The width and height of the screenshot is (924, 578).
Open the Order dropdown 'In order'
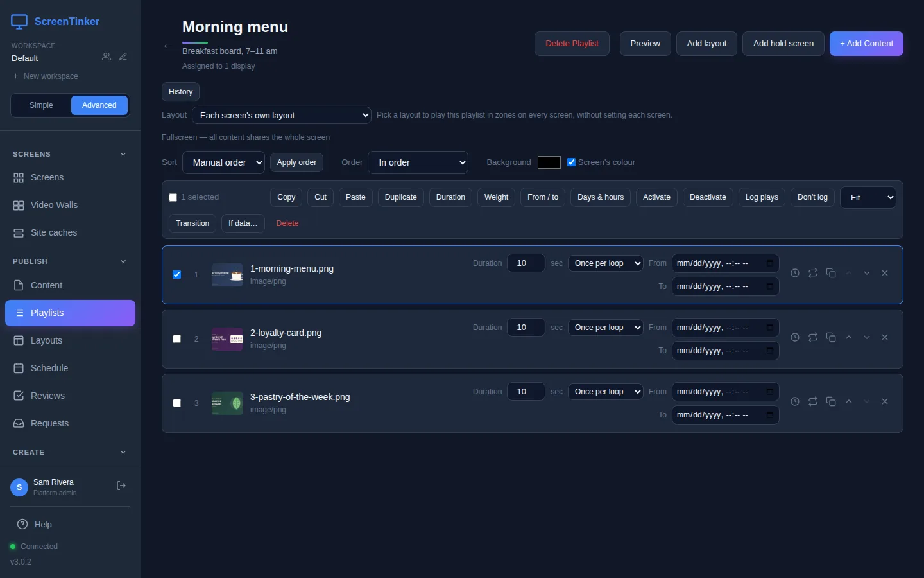tap(418, 162)
